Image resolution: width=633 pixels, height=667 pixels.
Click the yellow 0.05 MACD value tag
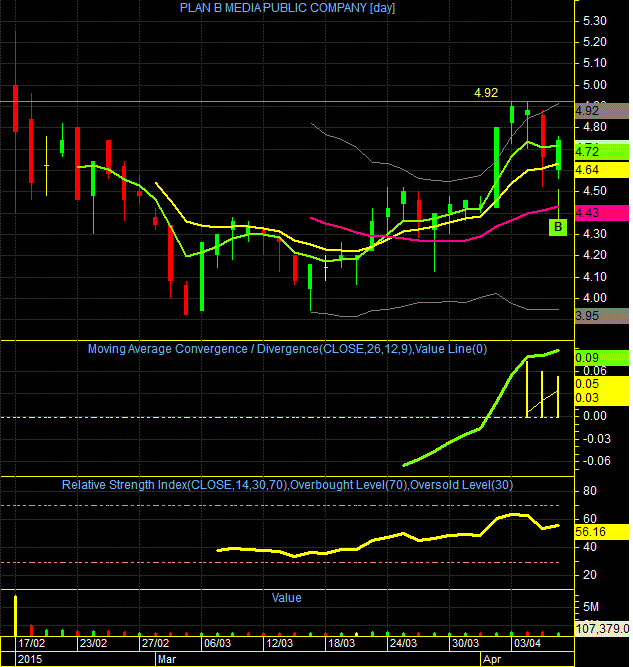pyautogui.click(x=602, y=384)
